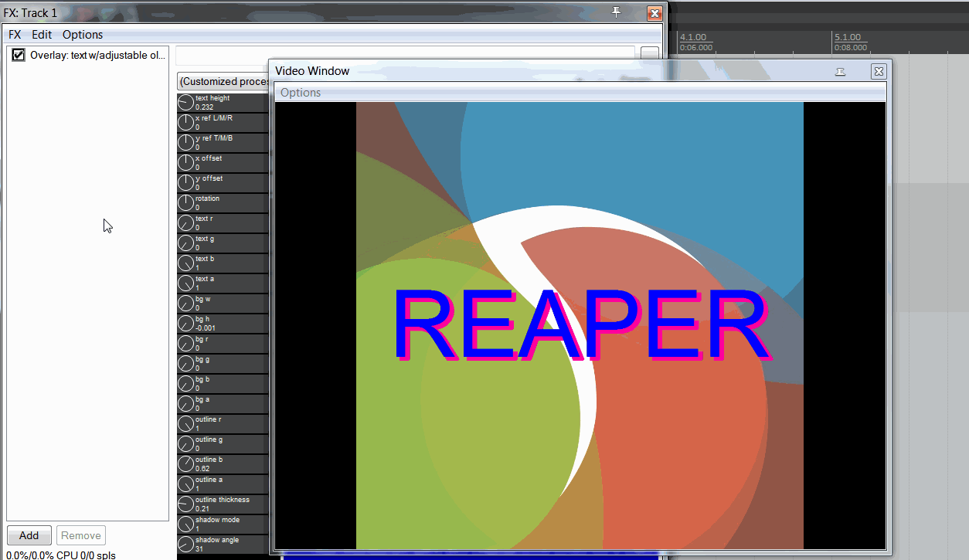Click the small button beside the text field

[x=650, y=55]
